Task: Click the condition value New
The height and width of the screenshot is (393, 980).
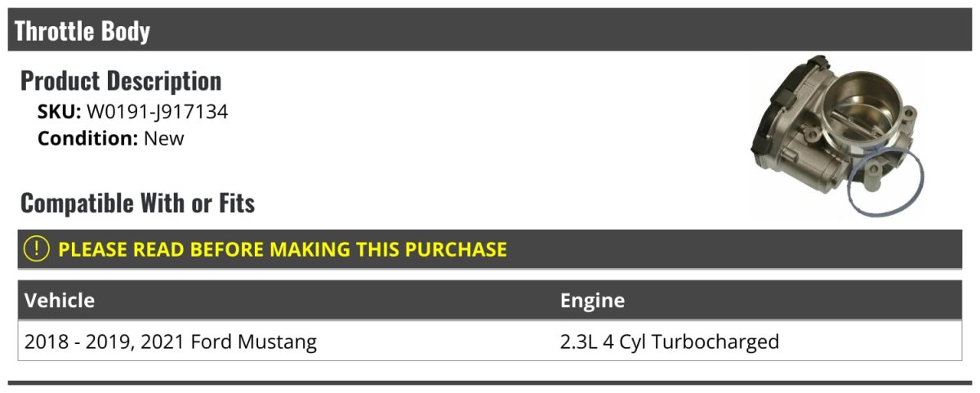Action: 164,138
